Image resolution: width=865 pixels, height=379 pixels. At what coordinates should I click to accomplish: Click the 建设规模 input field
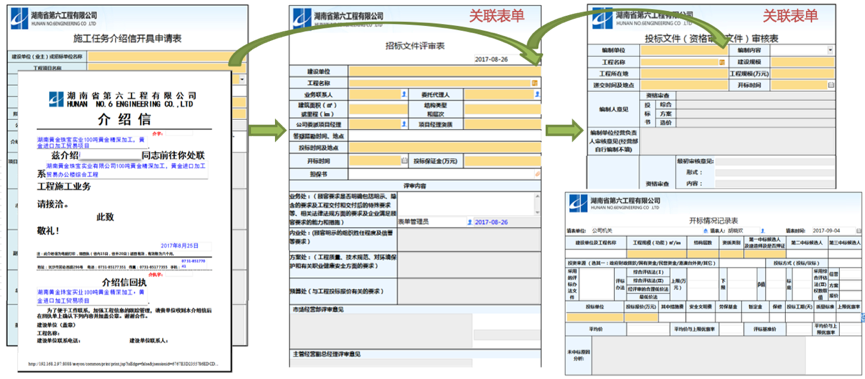tap(803, 62)
